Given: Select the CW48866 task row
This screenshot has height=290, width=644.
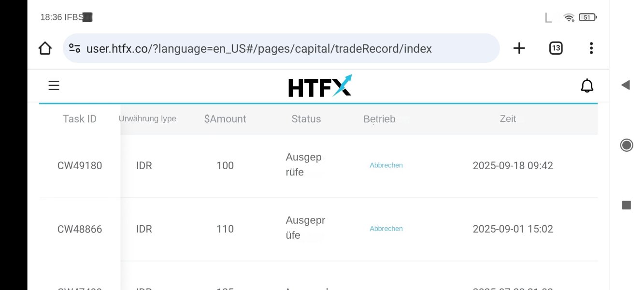Looking at the screenshot, I should click(80, 229).
